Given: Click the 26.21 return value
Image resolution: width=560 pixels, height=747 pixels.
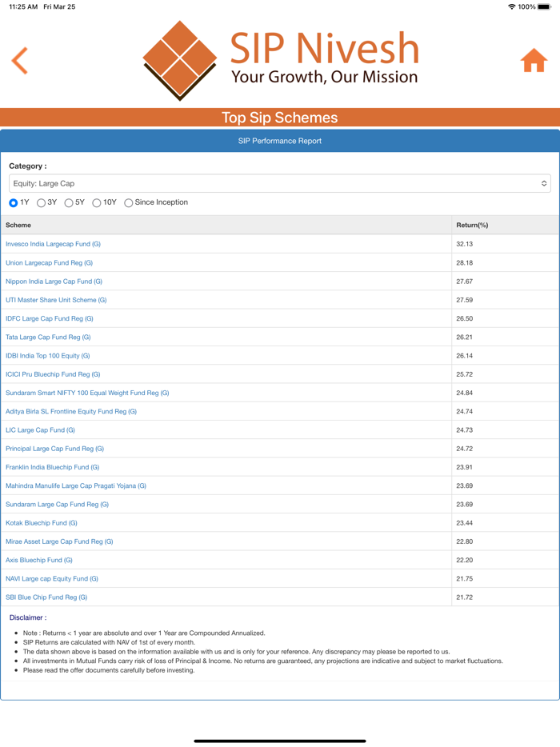Looking at the screenshot, I should coord(465,337).
